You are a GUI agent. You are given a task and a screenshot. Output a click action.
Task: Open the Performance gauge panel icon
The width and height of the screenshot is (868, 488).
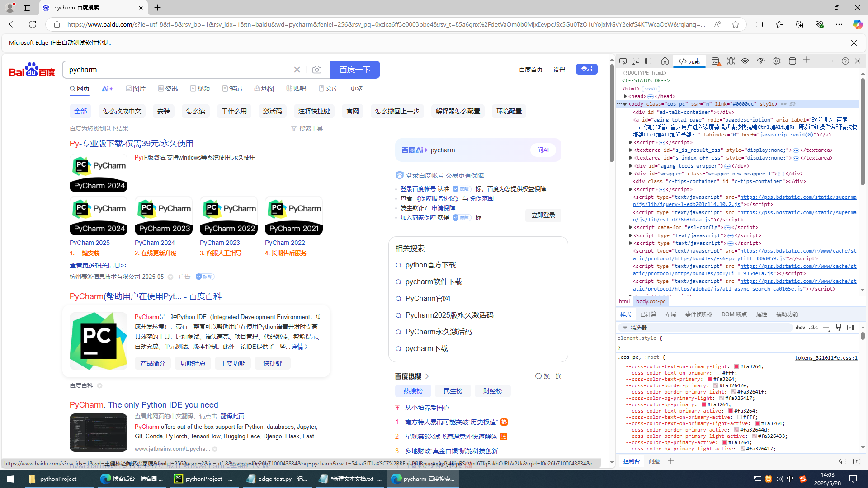(761, 61)
